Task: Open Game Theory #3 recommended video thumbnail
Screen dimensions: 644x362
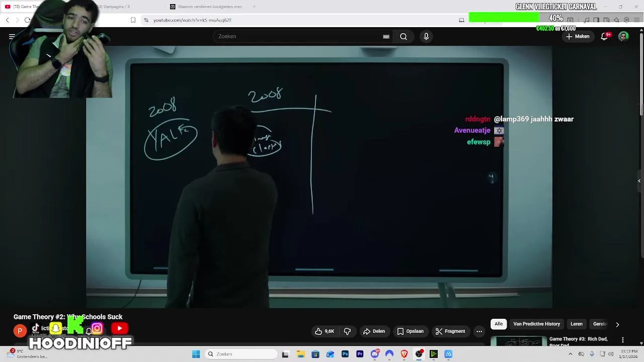Action: coord(518,341)
